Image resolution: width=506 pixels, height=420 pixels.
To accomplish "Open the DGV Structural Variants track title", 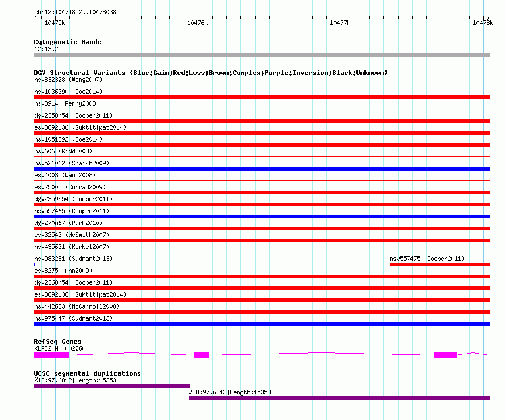I will (210, 73).
